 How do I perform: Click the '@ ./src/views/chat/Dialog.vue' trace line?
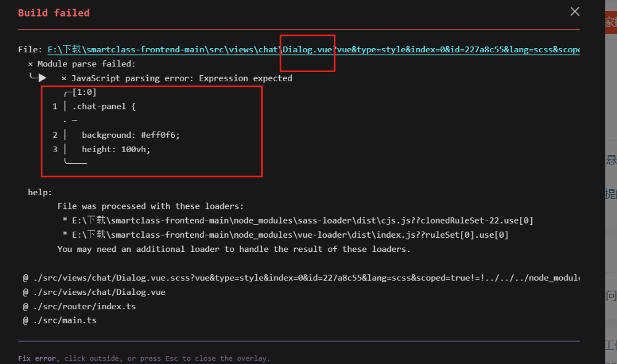94,292
